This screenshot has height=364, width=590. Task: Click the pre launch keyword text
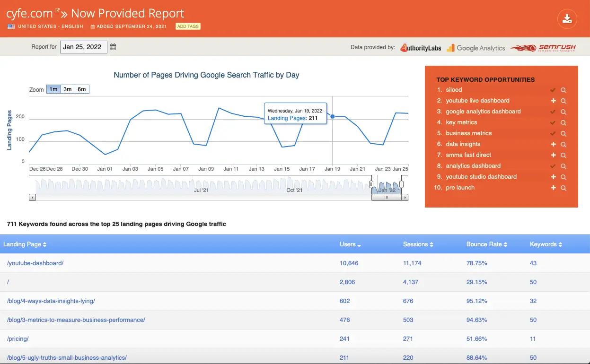(460, 188)
